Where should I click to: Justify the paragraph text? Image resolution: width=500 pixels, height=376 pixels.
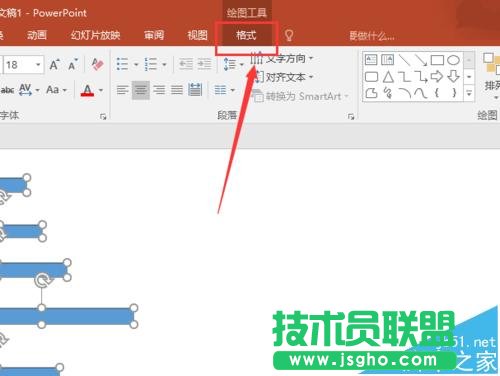click(x=177, y=90)
